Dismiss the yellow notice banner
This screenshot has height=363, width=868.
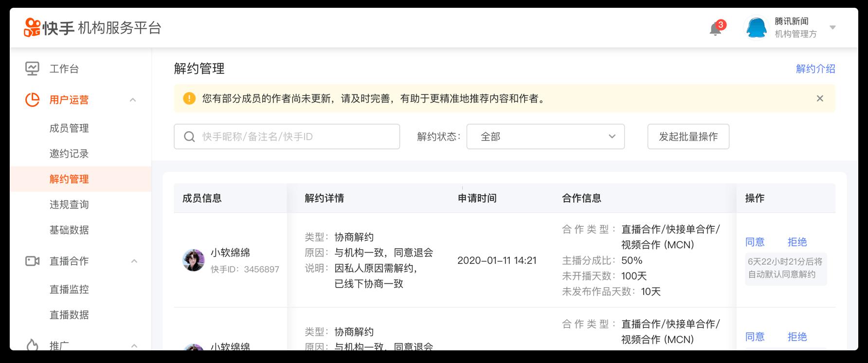point(820,99)
